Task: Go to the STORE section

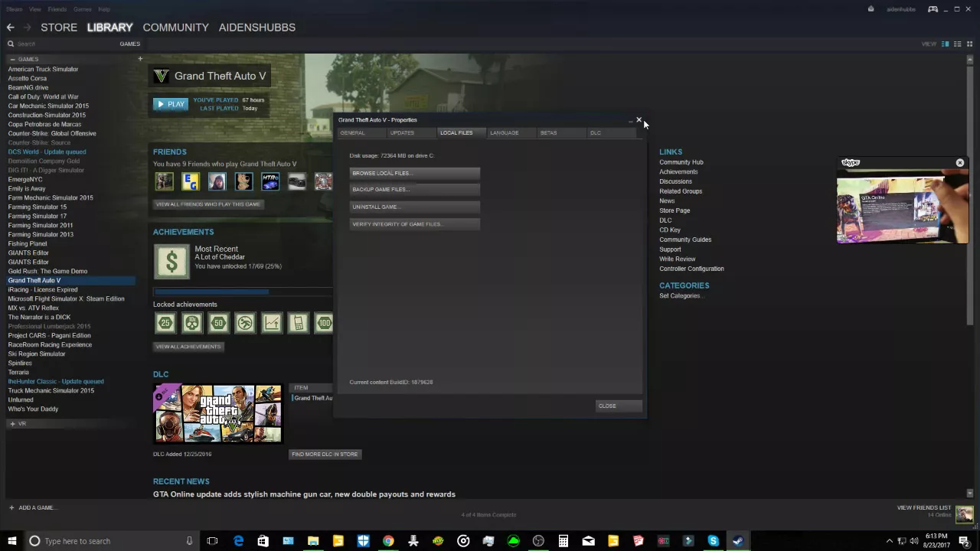Action: [59, 28]
